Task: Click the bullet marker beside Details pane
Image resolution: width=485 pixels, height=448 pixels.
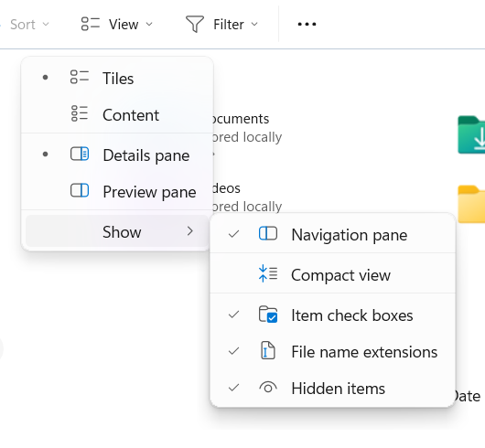Action: pos(45,154)
